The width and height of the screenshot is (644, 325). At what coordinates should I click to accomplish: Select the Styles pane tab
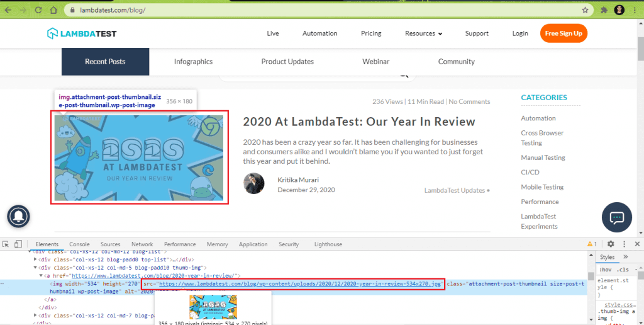pos(607,257)
